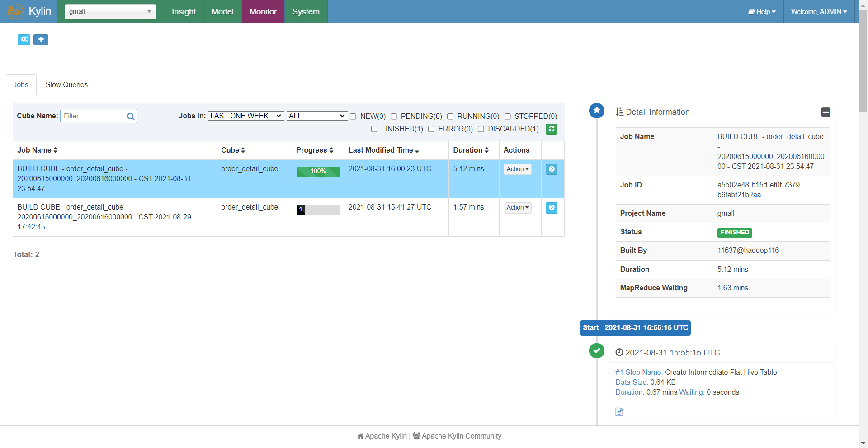Open Action dropdown for the finished job

518,169
